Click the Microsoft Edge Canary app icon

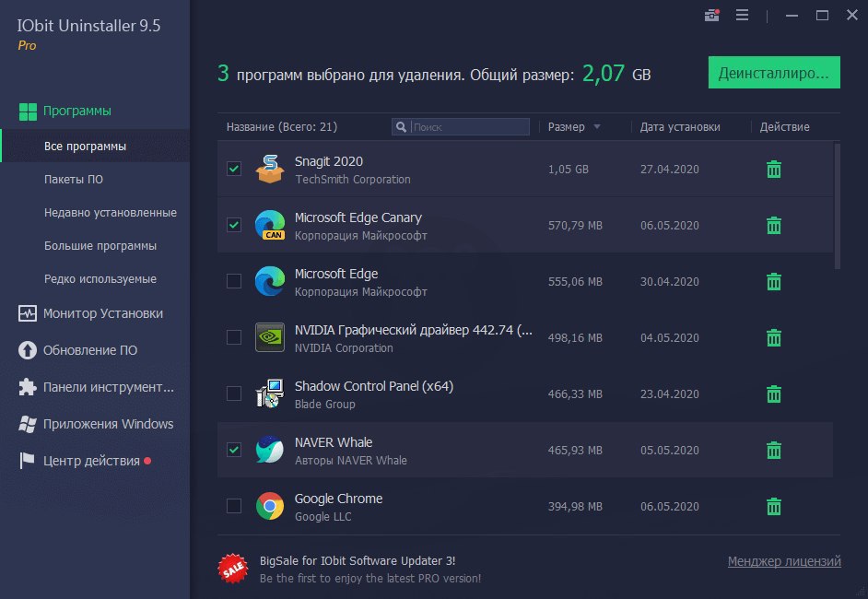click(x=270, y=225)
